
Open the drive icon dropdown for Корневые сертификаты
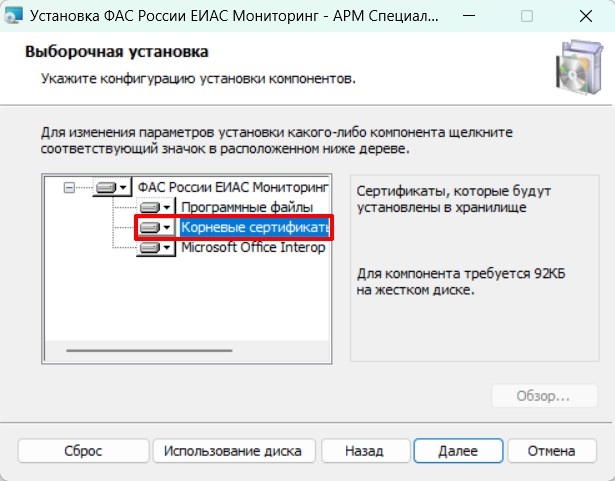[x=156, y=227]
